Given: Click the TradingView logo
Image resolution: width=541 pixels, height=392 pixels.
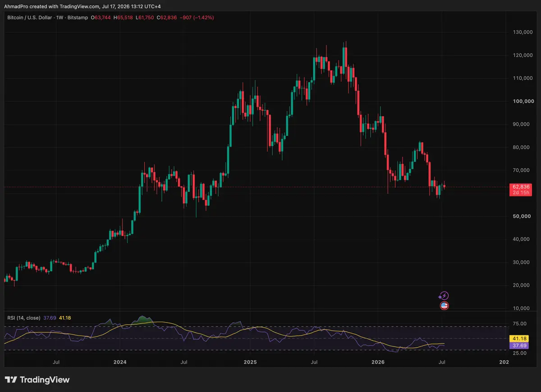Looking at the screenshot, I should click(37, 380).
